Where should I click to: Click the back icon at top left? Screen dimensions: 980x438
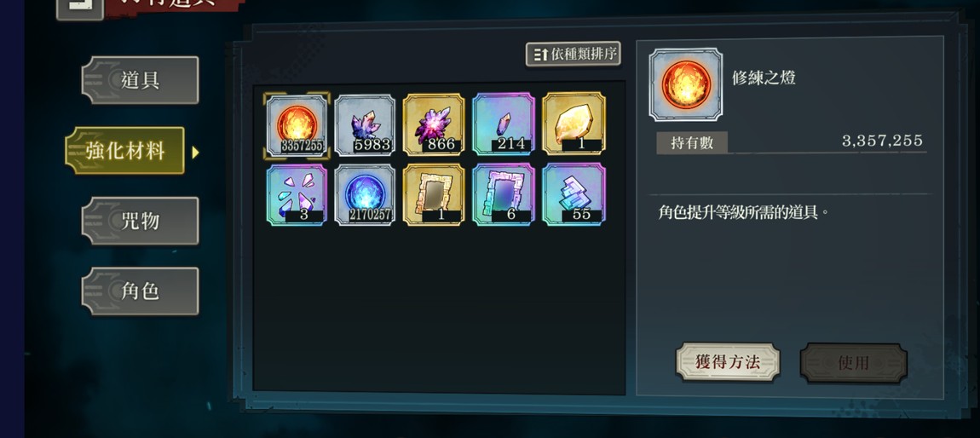[80, 9]
